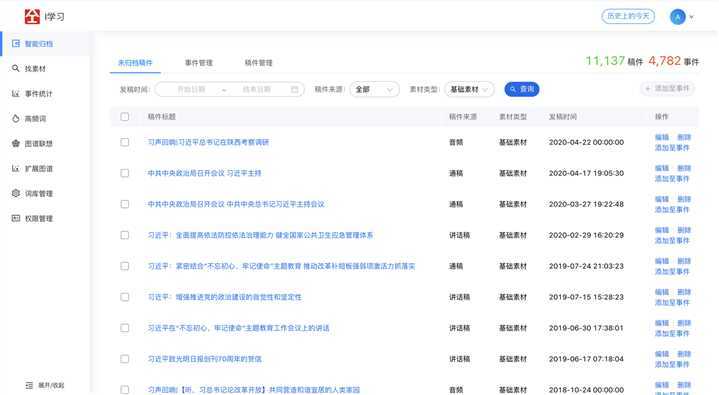This screenshot has height=395, width=719.
Task: Click the 稿件标题 column header
Action: (x=161, y=117)
